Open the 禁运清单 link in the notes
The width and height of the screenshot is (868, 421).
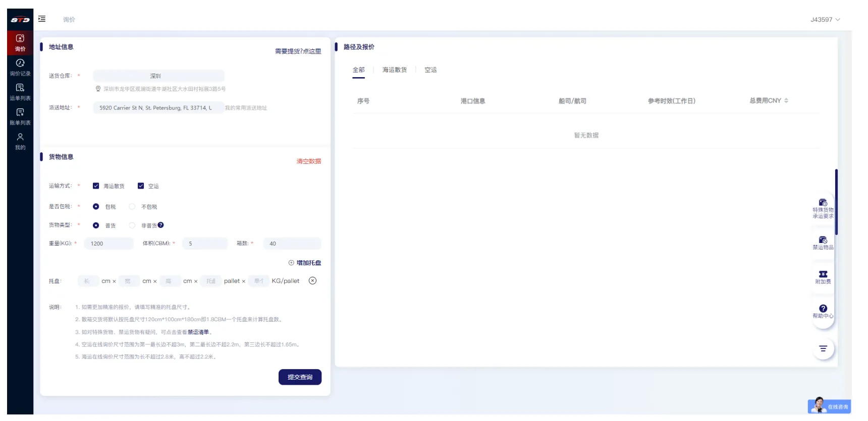pos(198,332)
